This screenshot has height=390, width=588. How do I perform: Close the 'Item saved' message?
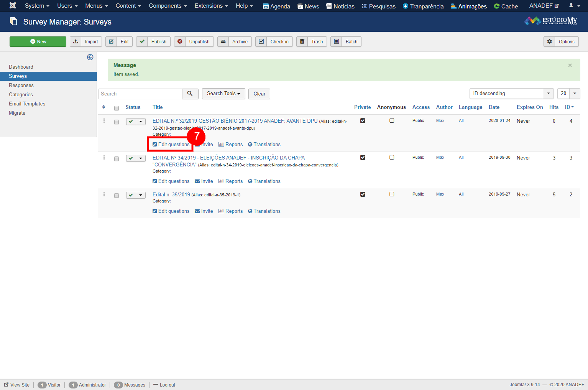tap(570, 65)
